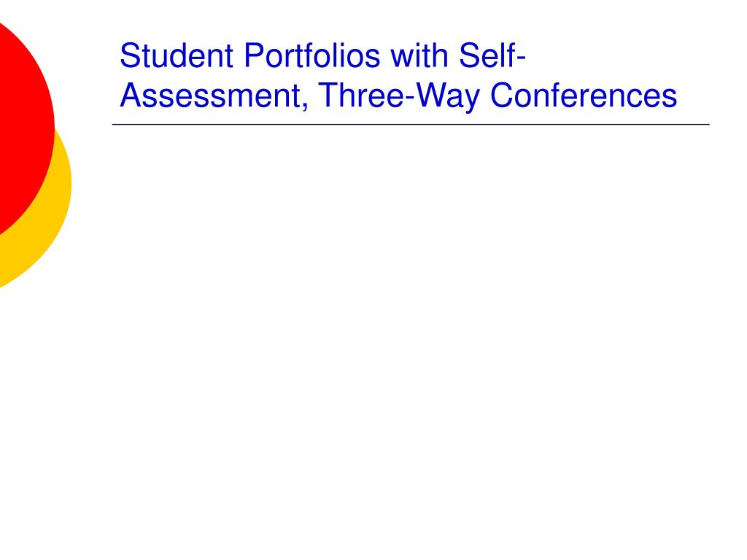Click the capital "T" in "Three"
Viewport: 747px width, 560px height.
tap(328, 96)
